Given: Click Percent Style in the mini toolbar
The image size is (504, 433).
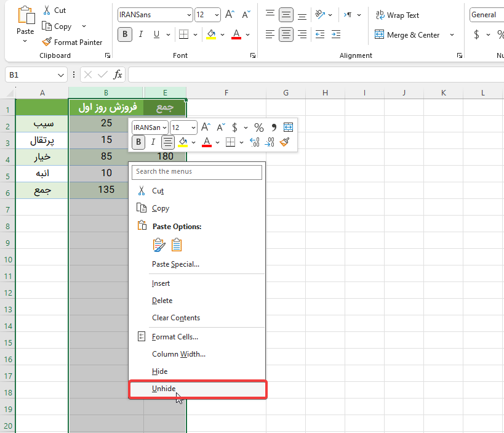Looking at the screenshot, I should tap(259, 127).
